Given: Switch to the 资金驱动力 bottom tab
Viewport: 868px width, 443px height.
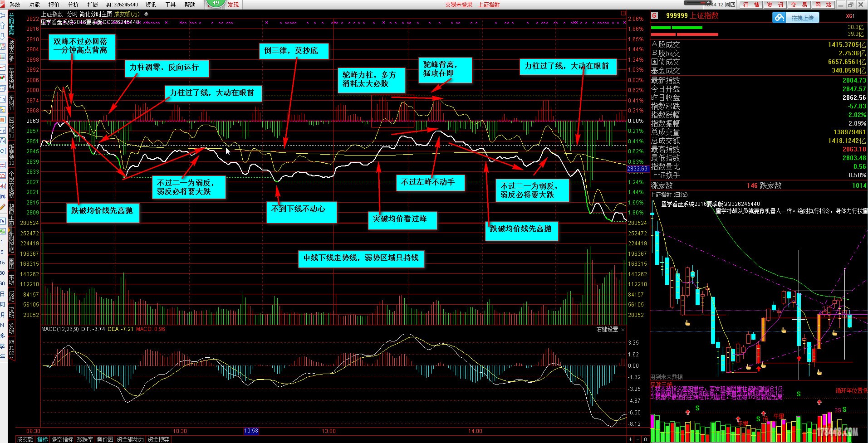Looking at the screenshot, I should click(130, 439).
